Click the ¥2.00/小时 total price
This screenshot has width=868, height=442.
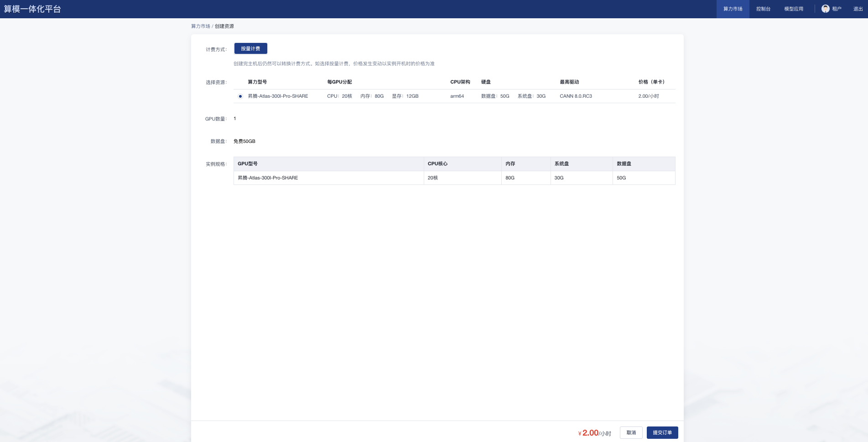click(594, 433)
